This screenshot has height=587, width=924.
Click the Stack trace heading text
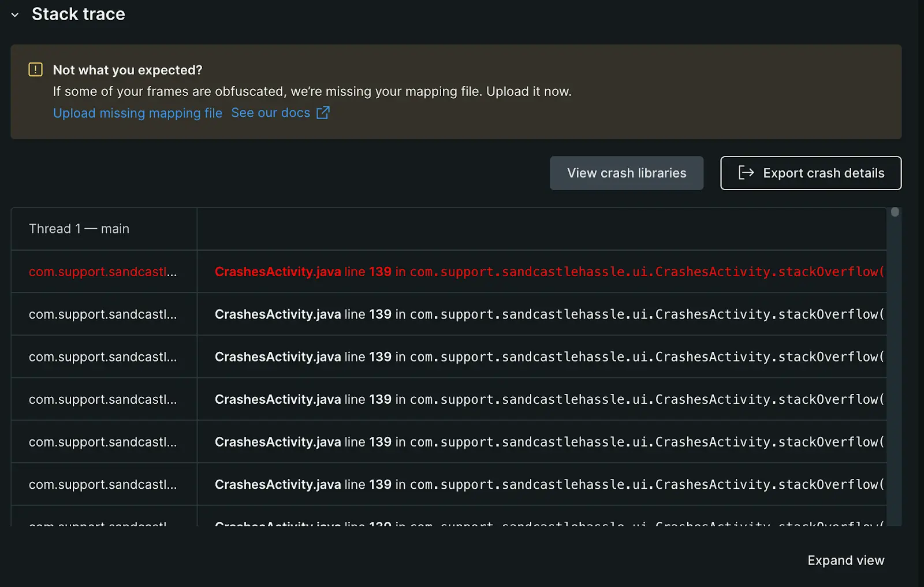(x=79, y=14)
